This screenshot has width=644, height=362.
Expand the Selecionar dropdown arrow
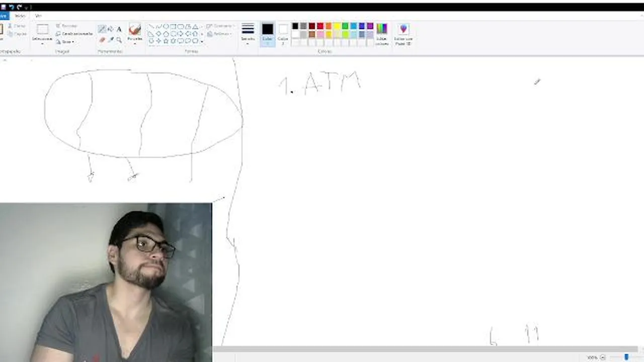point(42,44)
